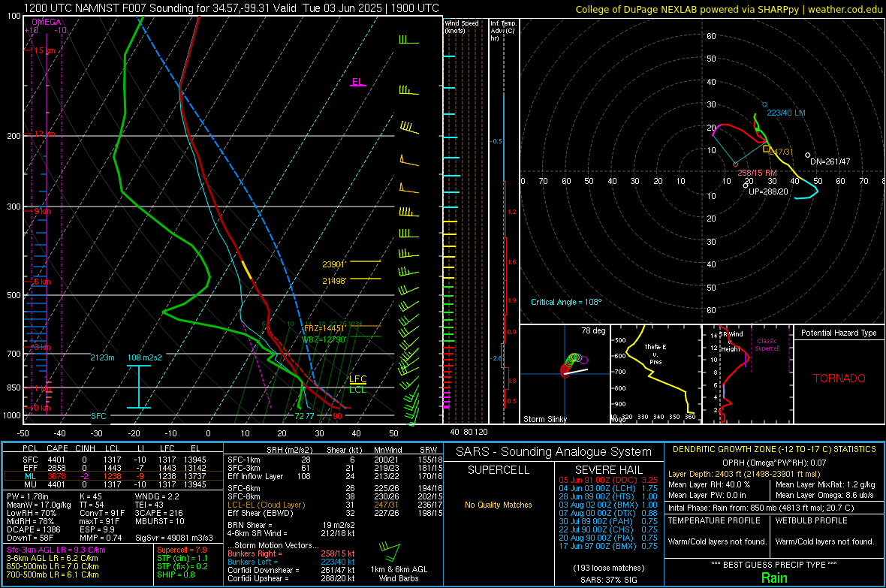
Task: Click the SARS: 37% SIG text
Action: click(608, 580)
